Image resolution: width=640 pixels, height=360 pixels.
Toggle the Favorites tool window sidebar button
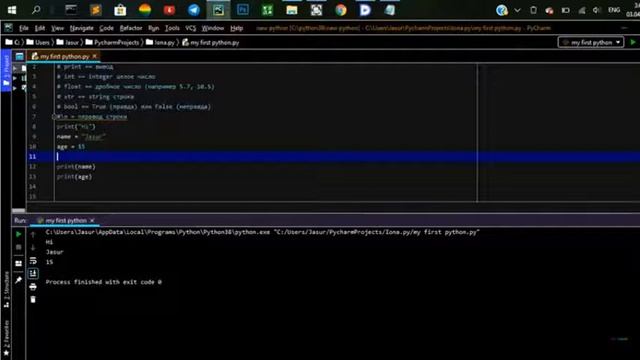click(x=6, y=338)
